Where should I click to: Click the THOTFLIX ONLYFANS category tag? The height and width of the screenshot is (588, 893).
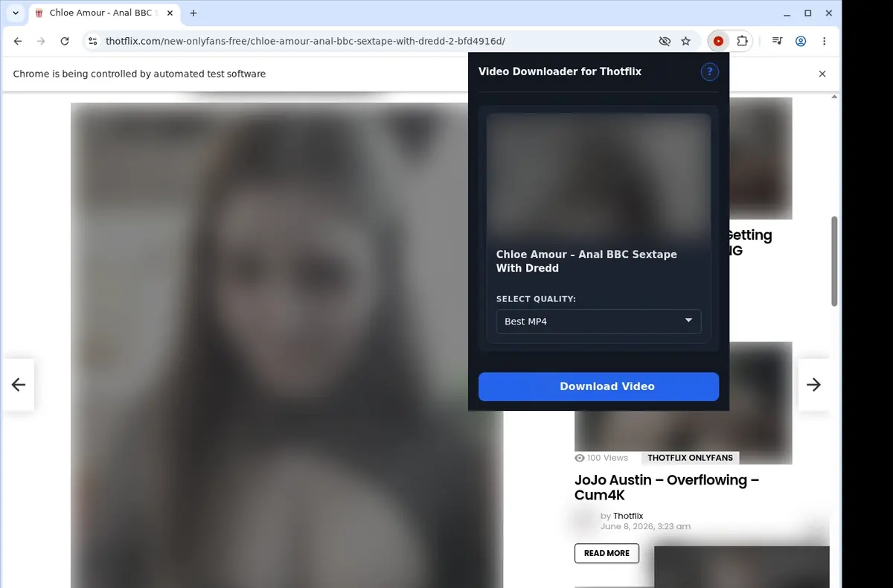click(x=690, y=458)
